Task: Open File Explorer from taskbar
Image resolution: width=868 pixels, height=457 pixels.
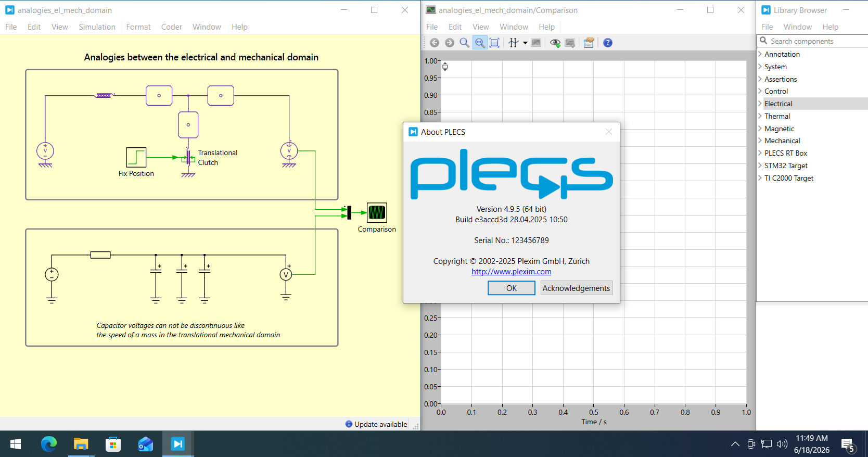Action: (81, 444)
